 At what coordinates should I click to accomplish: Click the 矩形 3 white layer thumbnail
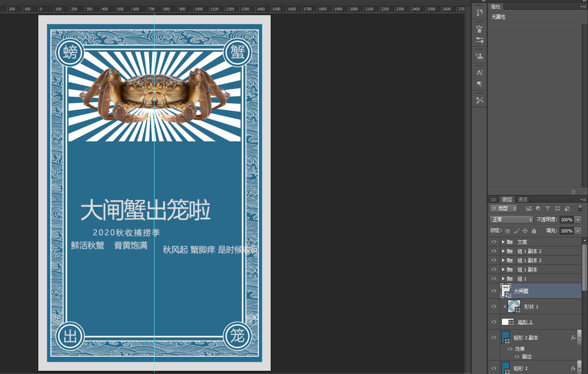pyautogui.click(x=507, y=322)
